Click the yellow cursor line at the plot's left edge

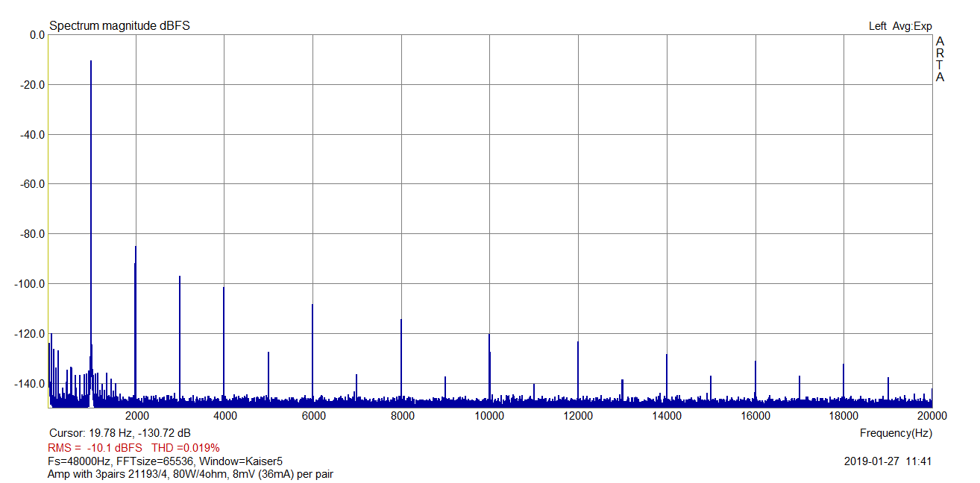tap(48, 221)
